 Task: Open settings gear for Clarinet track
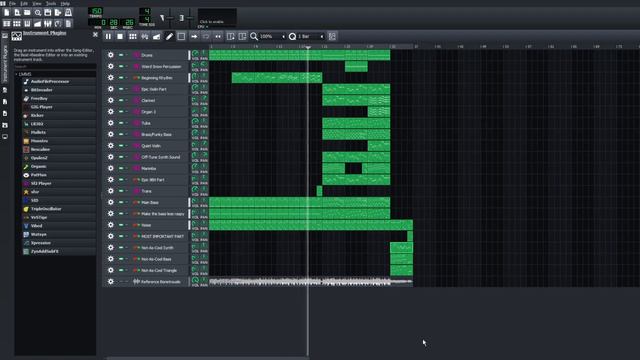[x=111, y=100]
